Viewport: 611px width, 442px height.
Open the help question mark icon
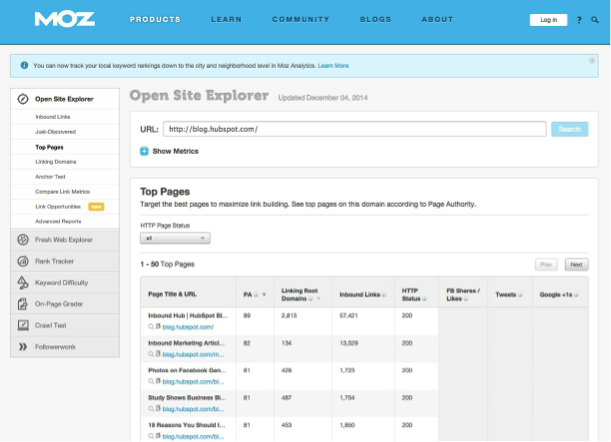pos(579,20)
